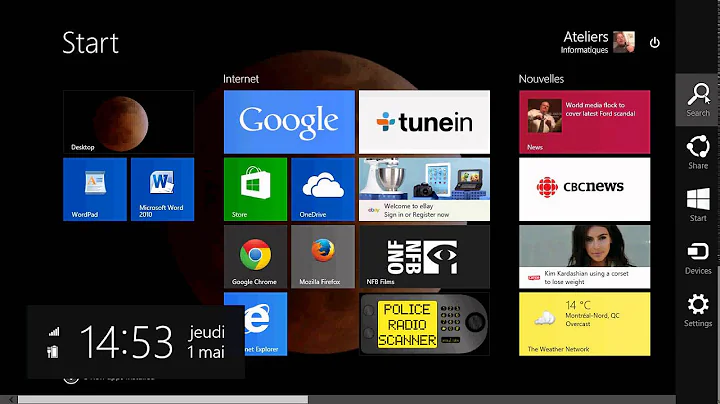Click the network signal icon in clock overlay

pyautogui.click(x=54, y=331)
